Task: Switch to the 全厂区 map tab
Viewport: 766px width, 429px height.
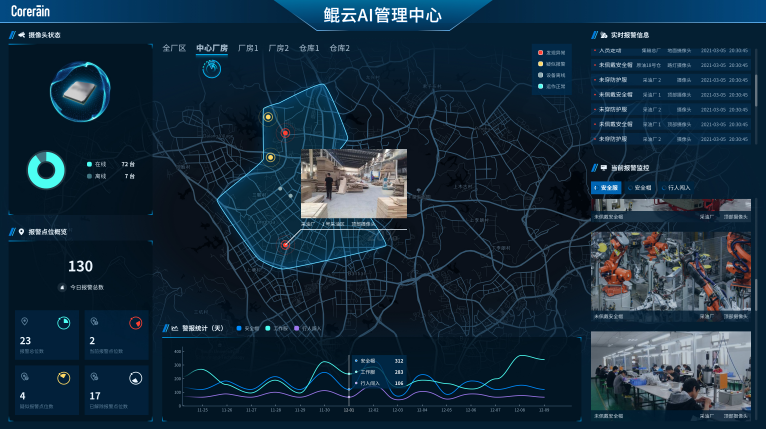Action: [174, 48]
